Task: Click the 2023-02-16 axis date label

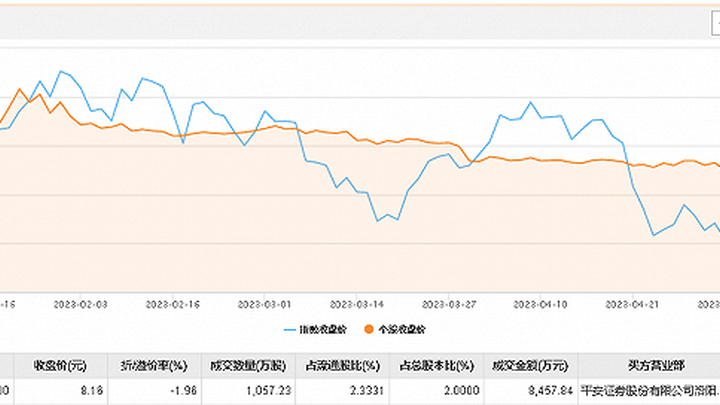Action: point(173,304)
